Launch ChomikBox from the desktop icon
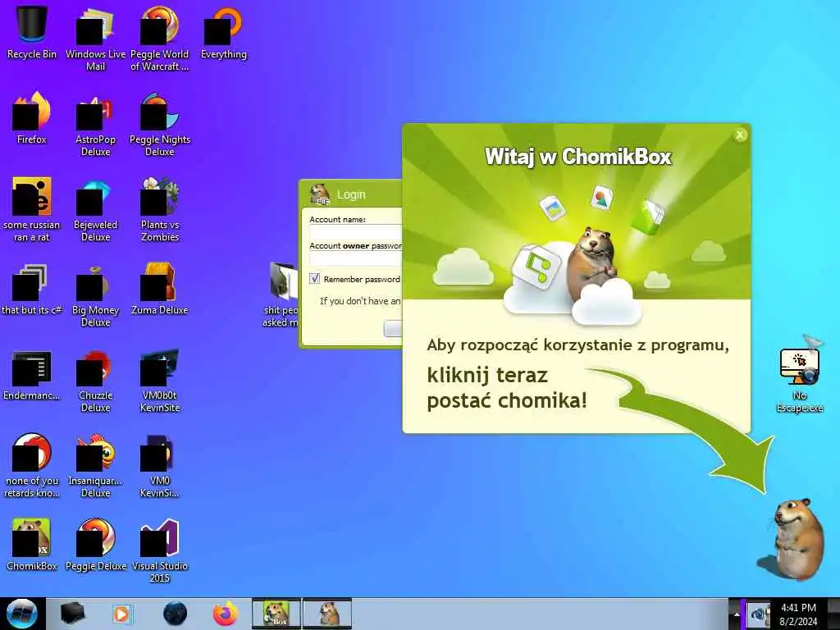 pyautogui.click(x=32, y=545)
